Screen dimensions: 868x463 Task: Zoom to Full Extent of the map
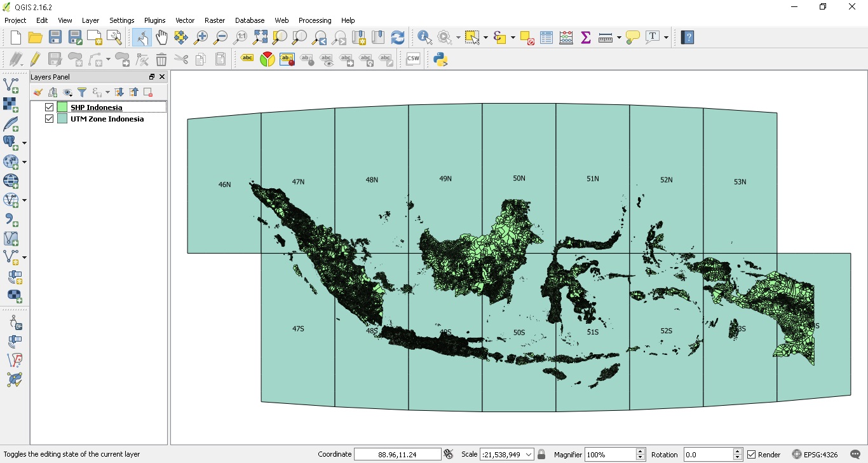click(x=260, y=37)
